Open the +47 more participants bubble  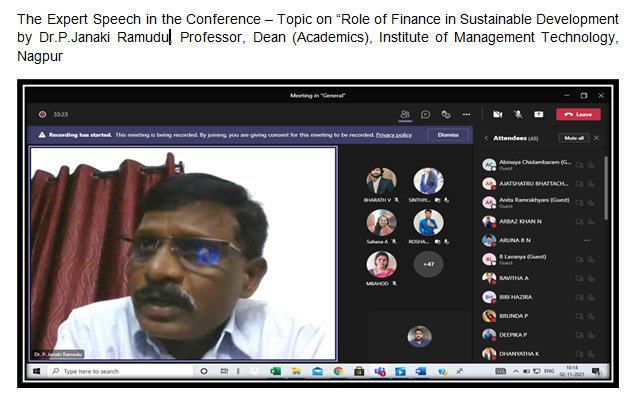point(429,264)
